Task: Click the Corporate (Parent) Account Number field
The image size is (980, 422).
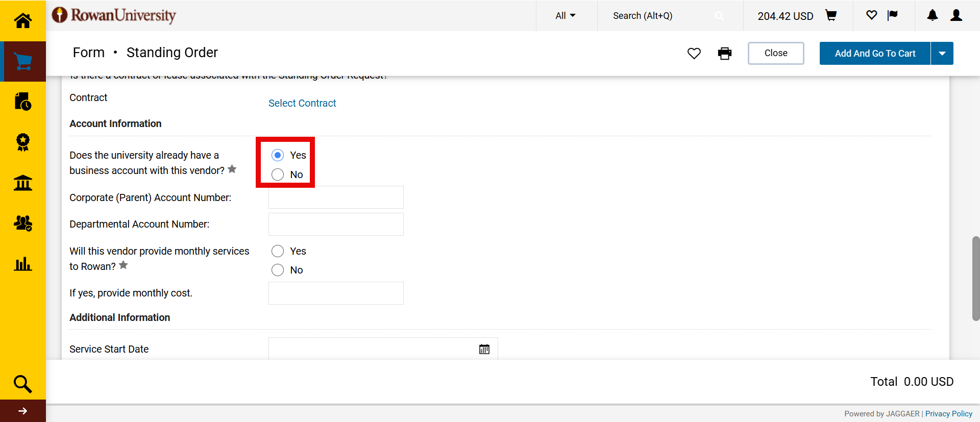Action: coord(336,197)
